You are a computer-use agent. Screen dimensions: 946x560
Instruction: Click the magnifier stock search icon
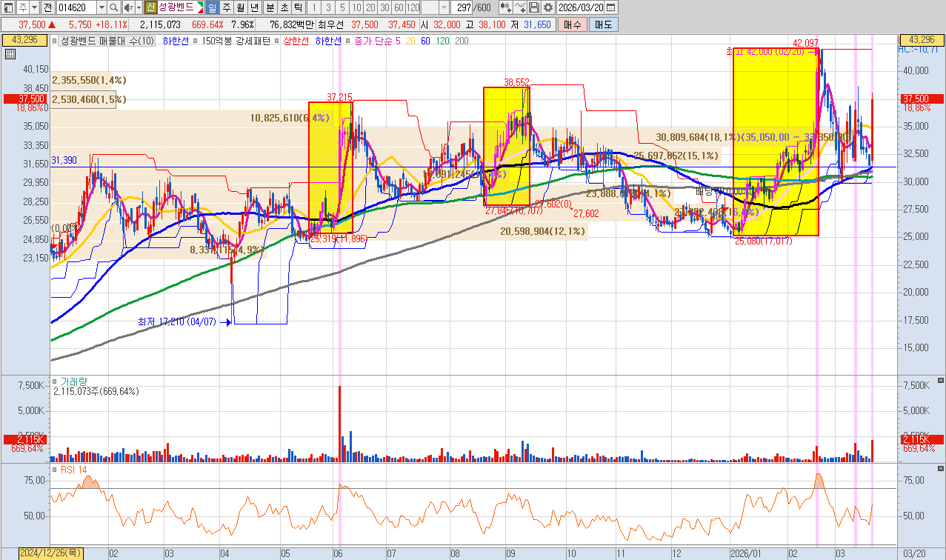coord(113,7)
